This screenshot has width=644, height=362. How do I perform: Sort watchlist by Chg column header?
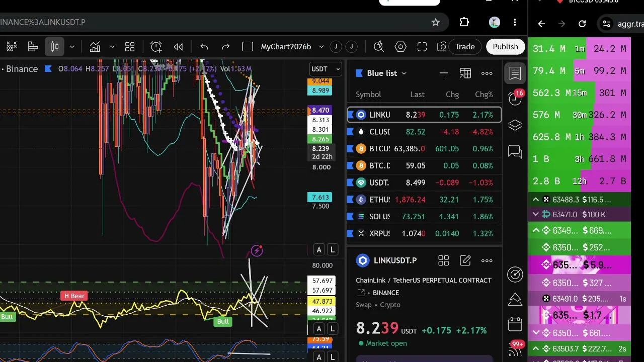(452, 95)
